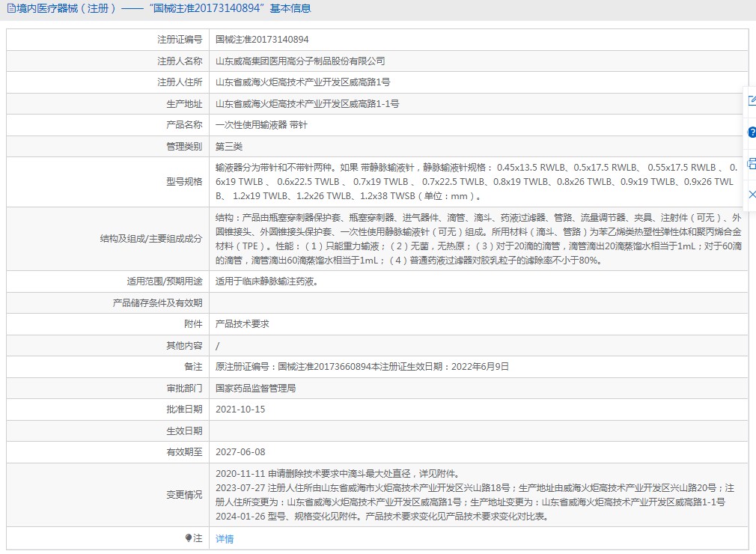Click the 注册证编号 row label
This screenshot has width=756, height=554.
[180, 40]
